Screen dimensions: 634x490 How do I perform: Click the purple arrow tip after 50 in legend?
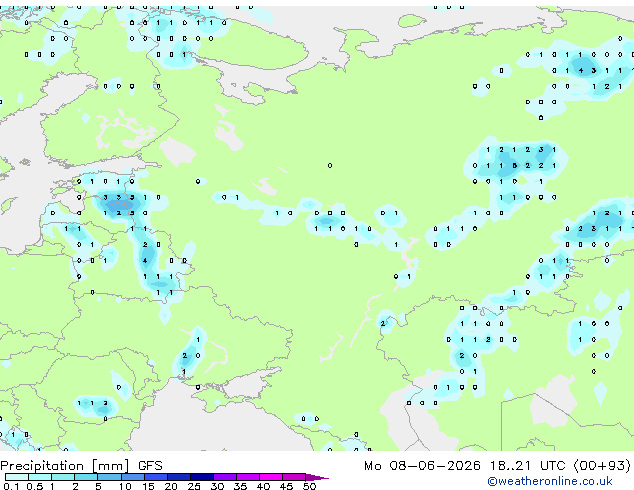(x=317, y=477)
